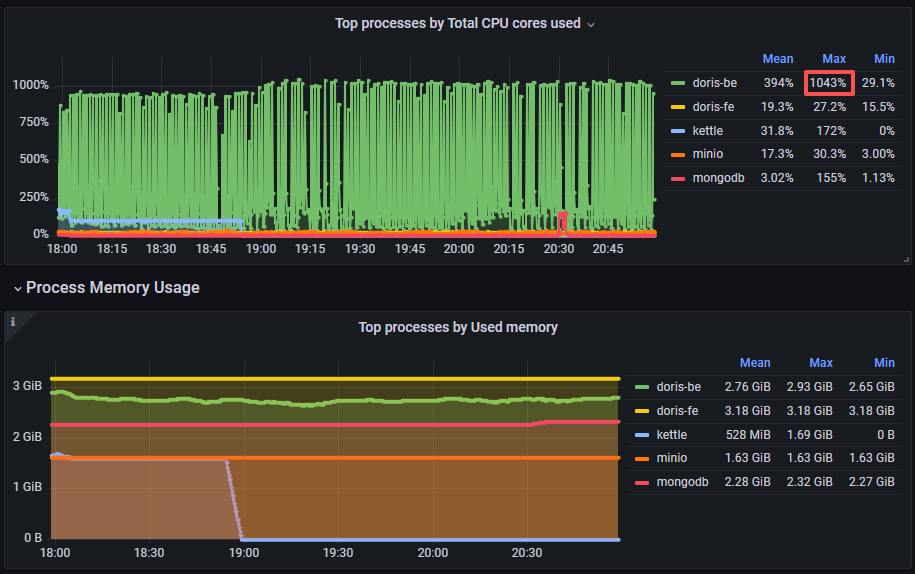
Task: Sort memory legend by Max column
Action: coord(820,363)
